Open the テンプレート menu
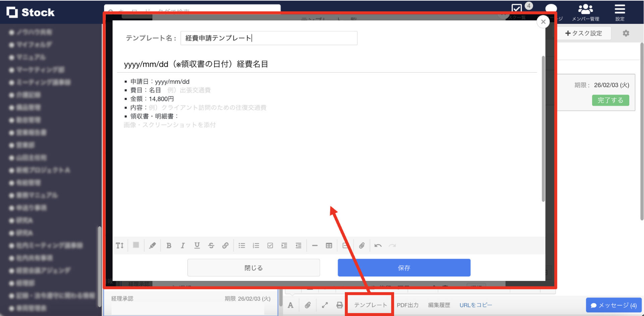Viewport: 644px width, 316px height. pyautogui.click(x=369, y=305)
